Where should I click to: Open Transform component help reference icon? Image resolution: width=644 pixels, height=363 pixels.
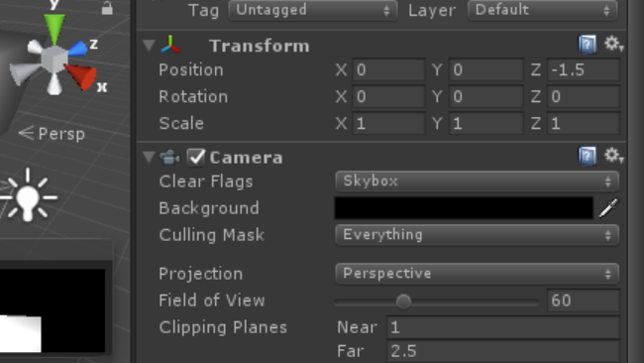588,44
